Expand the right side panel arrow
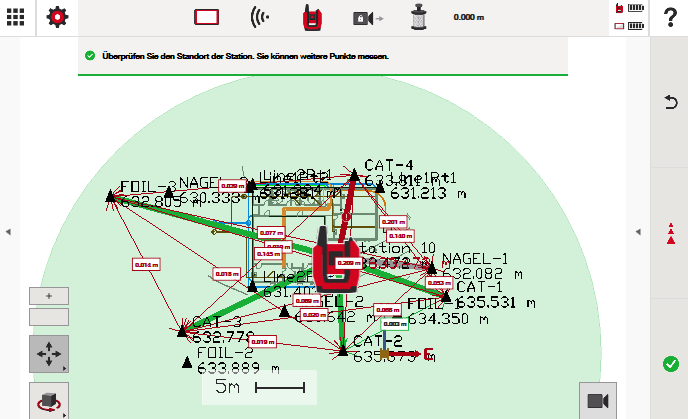The width and height of the screenshot is (688, 419). 639,232
